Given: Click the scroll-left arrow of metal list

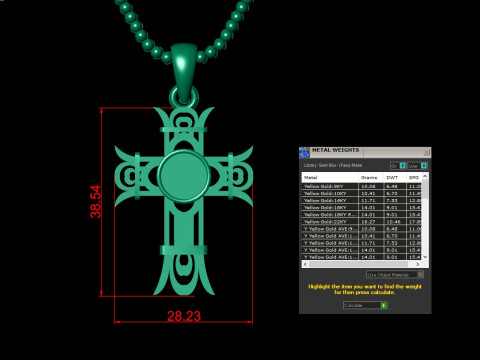Looking at the screenshot, I should coord(305,264).
